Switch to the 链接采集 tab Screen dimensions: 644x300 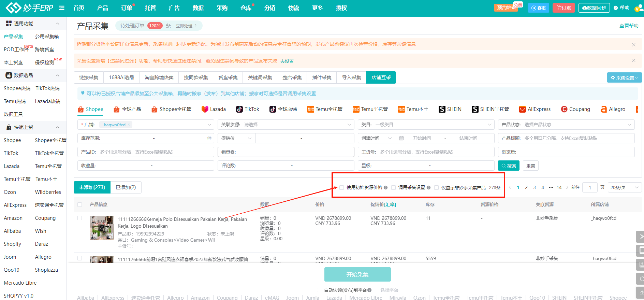click(89, 77)
